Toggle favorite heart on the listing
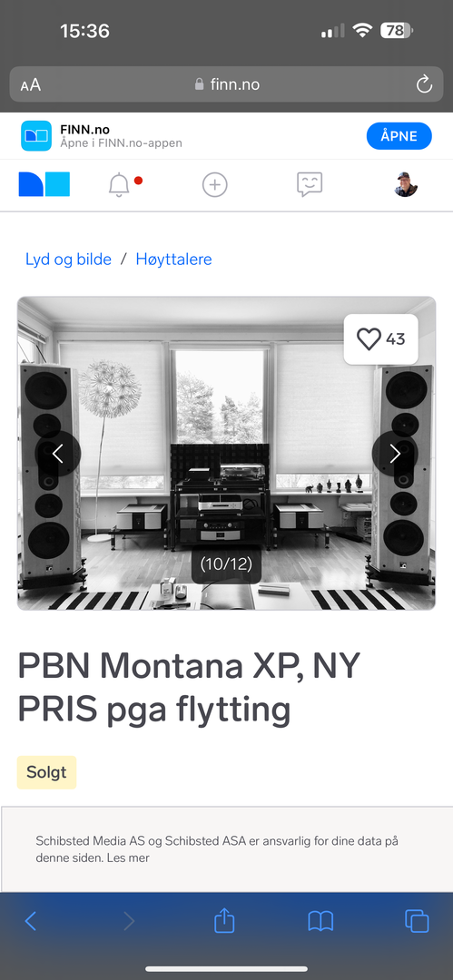Viewport: 453px width, 980px height. [x=381, y=339]
